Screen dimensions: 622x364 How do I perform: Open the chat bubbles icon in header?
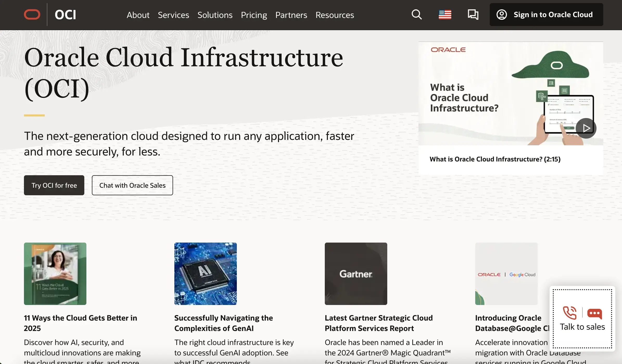coord(473,15)
